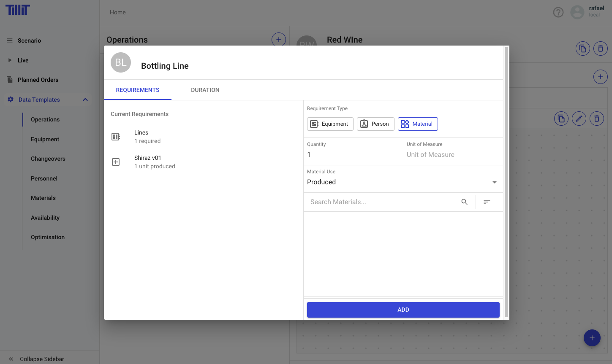Image resolution: width=612 pixels, height=364 pixels.
Task: Click the search magnifier icon in Materials
Action: coord(464,202)
